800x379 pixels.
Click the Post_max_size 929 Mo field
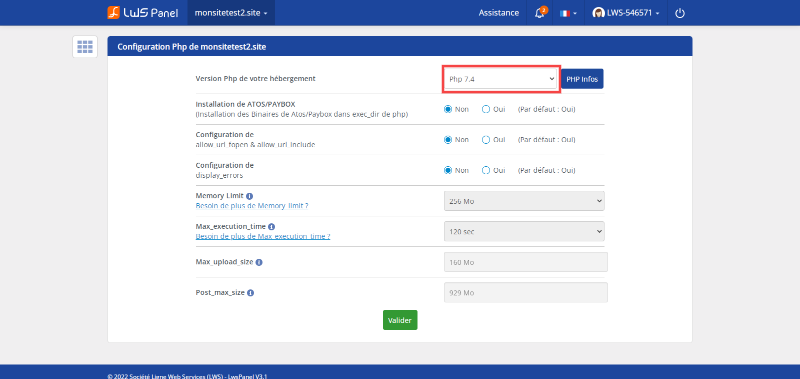point(526,293)
